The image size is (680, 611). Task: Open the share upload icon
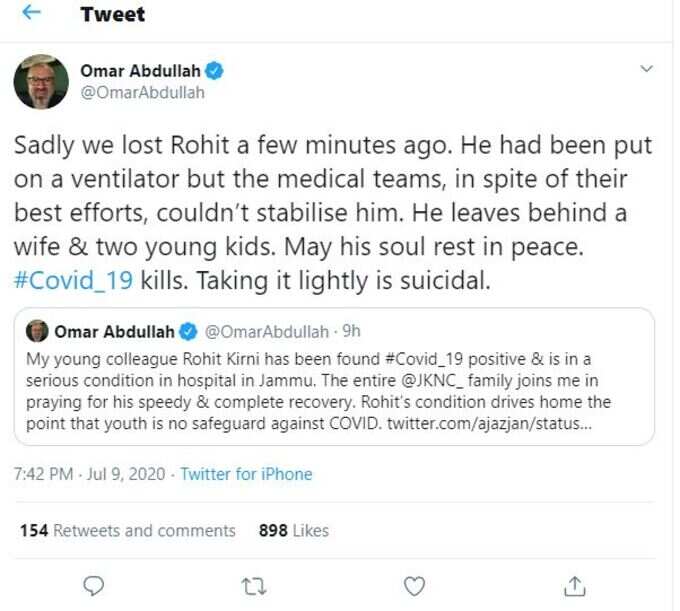coord(575,586)
